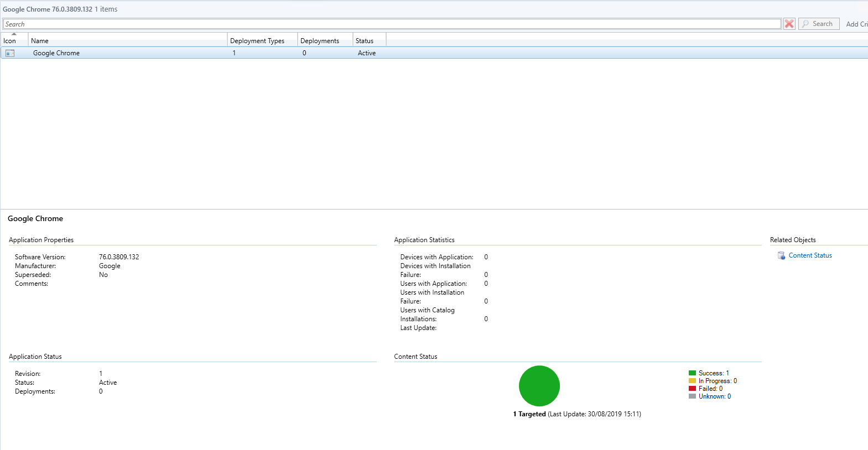
Task: Click the red Failed legend swatch
Action: pos(692,389)
